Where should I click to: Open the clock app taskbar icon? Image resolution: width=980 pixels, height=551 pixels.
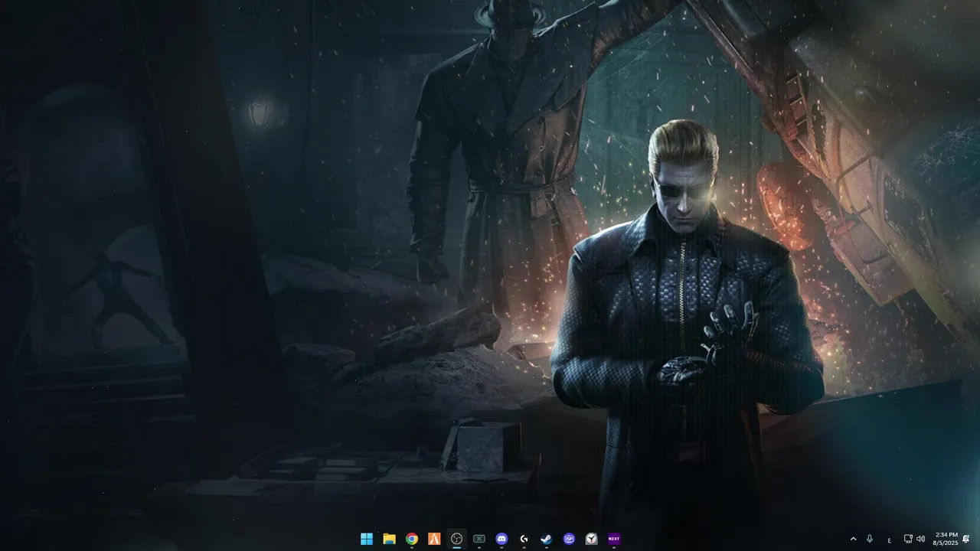click(x=592, y=539)
